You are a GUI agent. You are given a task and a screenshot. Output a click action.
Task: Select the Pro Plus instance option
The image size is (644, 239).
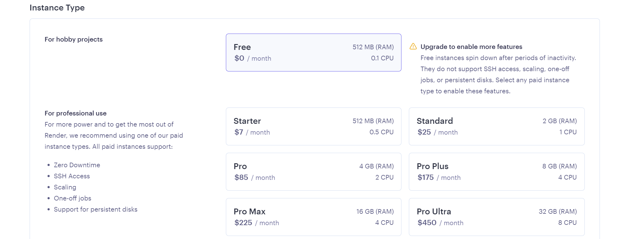pos(496,172)
